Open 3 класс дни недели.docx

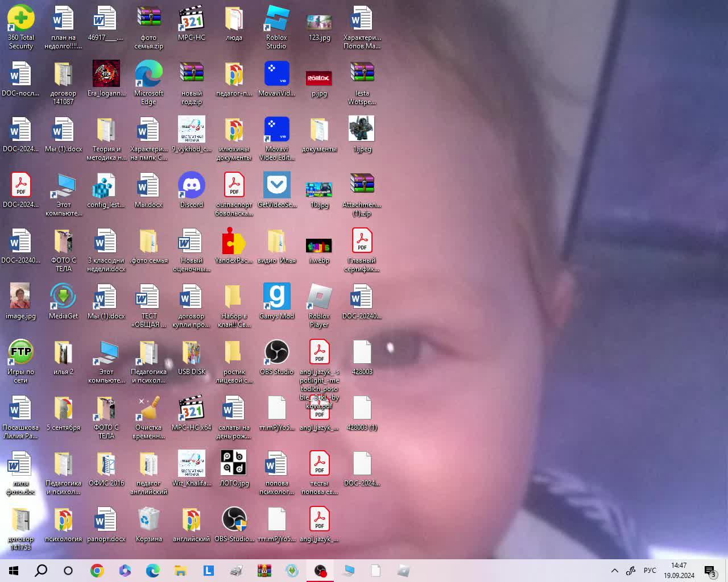[x=106, y=250]
